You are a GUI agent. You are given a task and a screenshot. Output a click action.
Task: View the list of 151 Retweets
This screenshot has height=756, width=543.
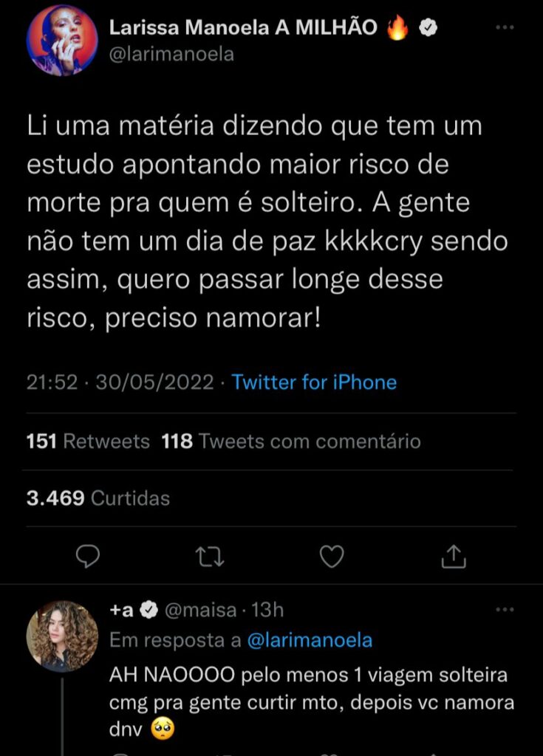point(88,441)
